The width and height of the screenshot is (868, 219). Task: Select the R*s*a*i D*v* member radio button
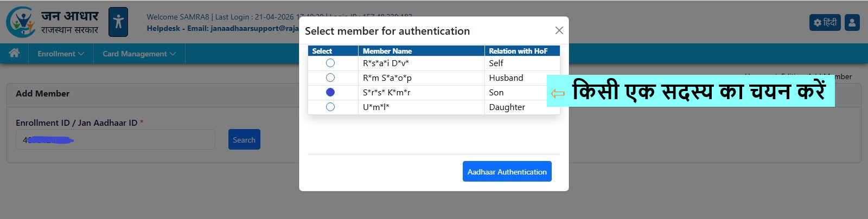330,63
